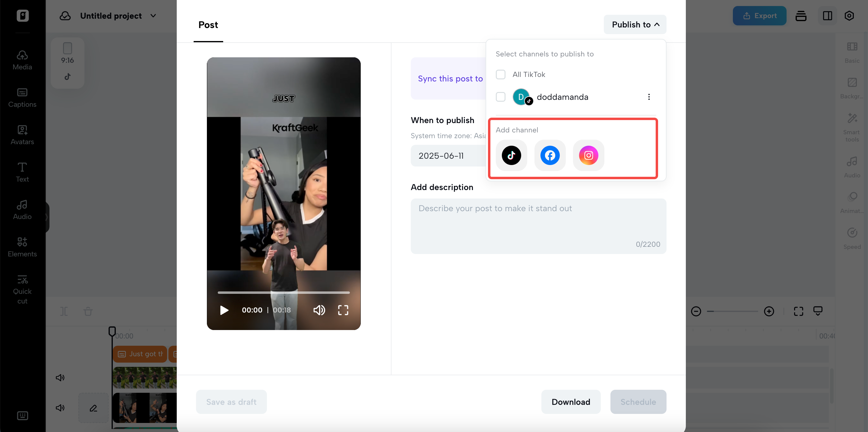This screenshot has height=432, width=868.
Task: Add Facebook as a channel
Action: (550, 155)
